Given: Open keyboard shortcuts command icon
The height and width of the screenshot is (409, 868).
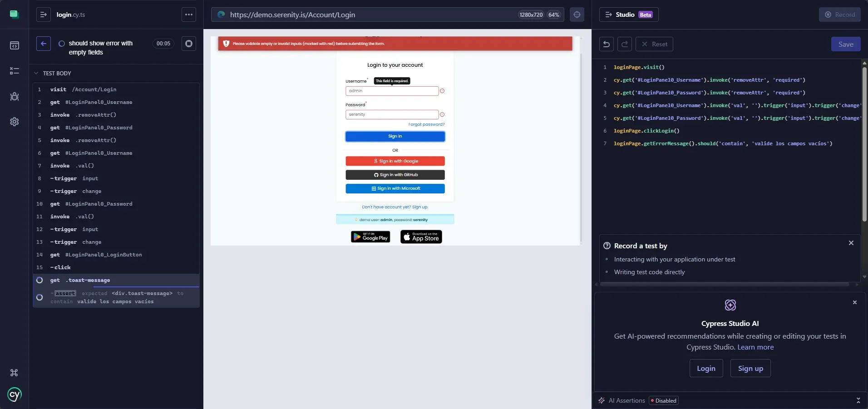Looking at the screenshot, I should (x=14, y=373).
